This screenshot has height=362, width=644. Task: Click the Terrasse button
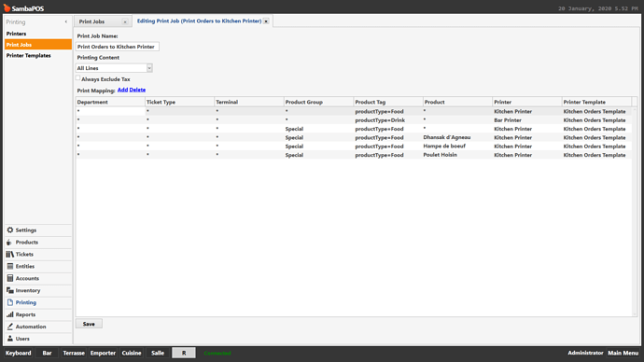74,353
